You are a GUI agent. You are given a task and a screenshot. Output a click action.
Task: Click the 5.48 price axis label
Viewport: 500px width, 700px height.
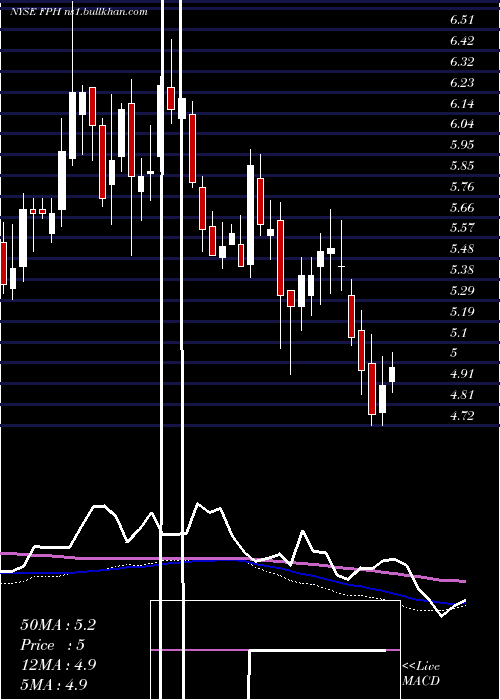point(462,249)
